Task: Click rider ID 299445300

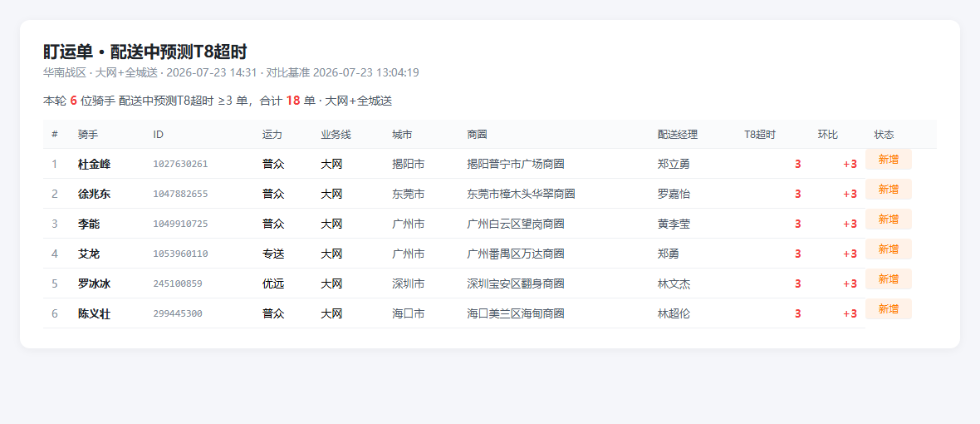Action: [178, 314]
